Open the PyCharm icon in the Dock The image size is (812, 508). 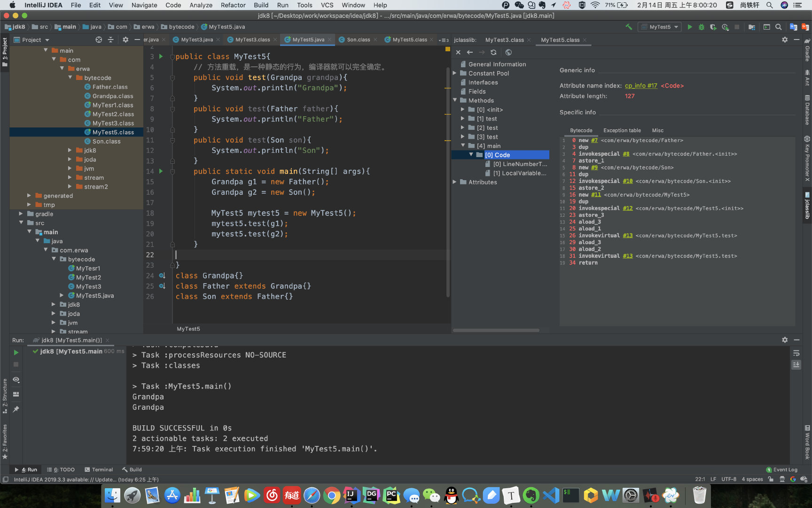click(x=391, y=495)
